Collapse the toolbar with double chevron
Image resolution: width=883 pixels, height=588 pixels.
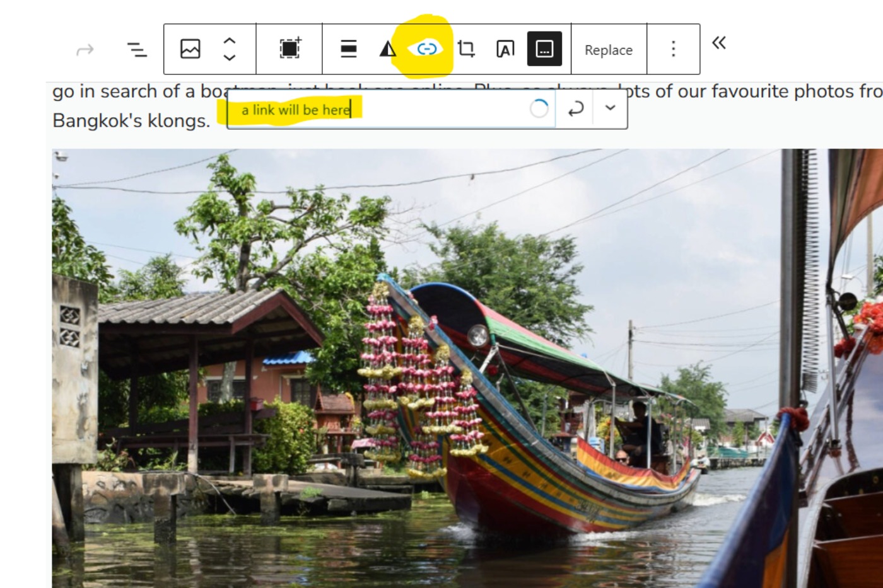[718, 43]
